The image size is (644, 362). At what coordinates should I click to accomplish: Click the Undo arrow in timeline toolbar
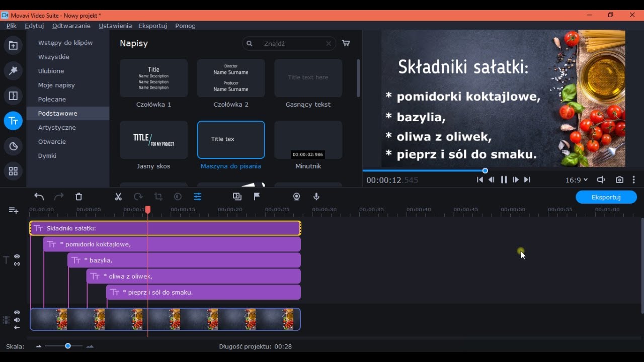click(39, 197)
